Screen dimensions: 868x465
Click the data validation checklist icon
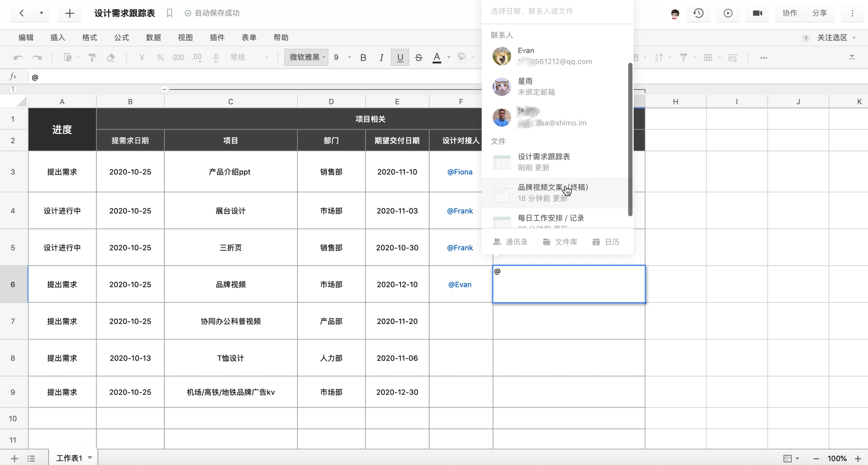point(733,58)
